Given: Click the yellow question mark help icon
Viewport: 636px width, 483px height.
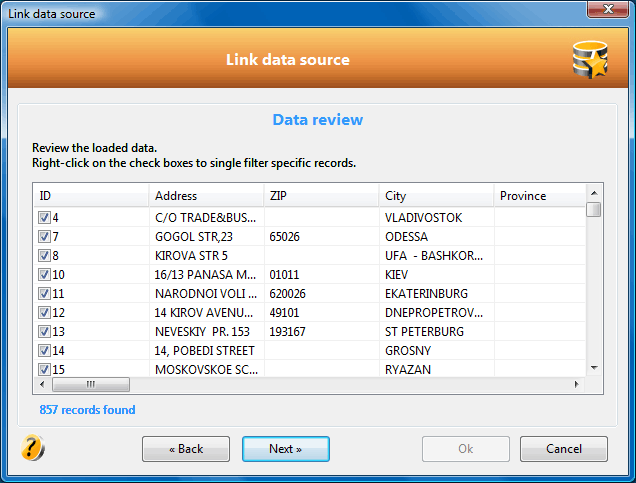Looking at the screenshot, I should click(x=32, y=448).
